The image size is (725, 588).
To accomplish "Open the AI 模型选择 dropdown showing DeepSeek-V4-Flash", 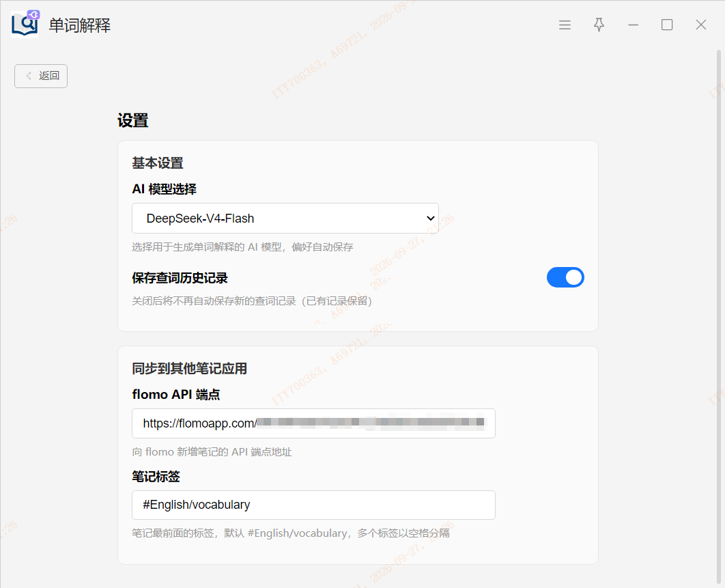I will click(x=285, y=219).
